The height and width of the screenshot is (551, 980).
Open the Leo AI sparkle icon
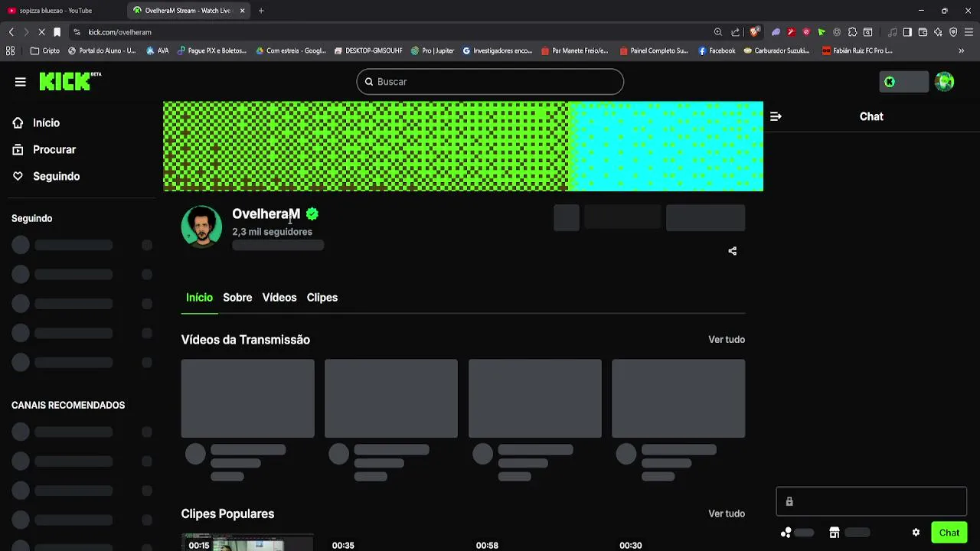point(938,32)
